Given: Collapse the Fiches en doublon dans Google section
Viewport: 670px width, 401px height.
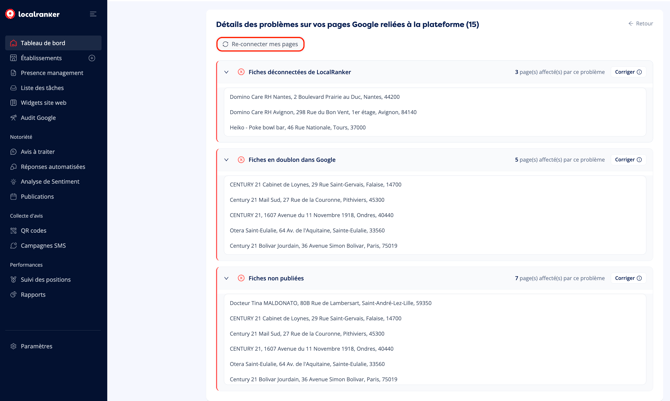Looking at the screenshot, I should [x=226, y=160].
